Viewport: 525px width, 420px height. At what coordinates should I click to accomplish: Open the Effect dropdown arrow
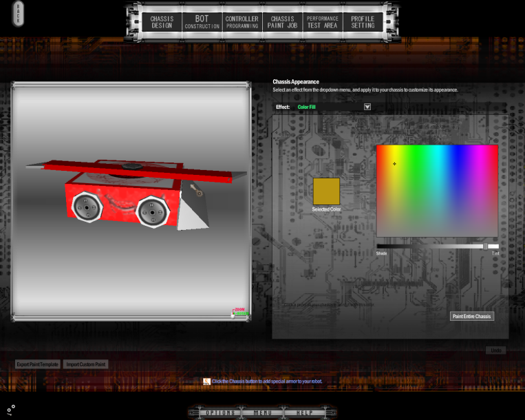coord(367,107)
